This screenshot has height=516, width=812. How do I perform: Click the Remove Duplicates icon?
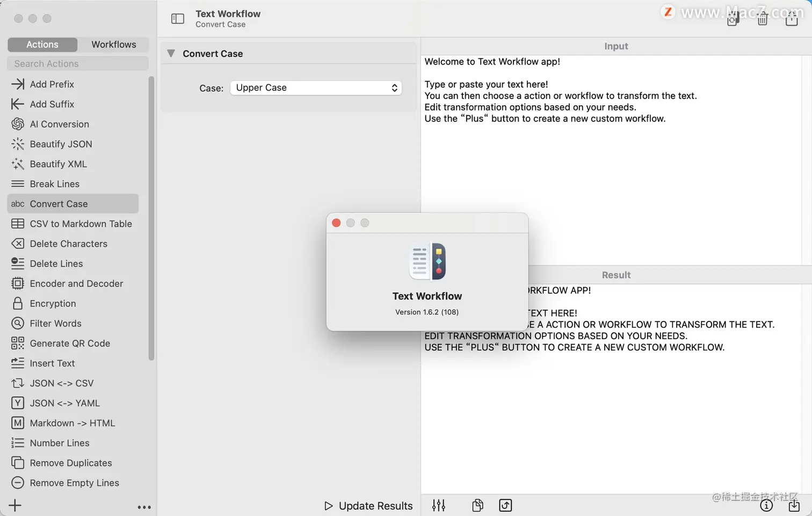click(x=18, y=462)
